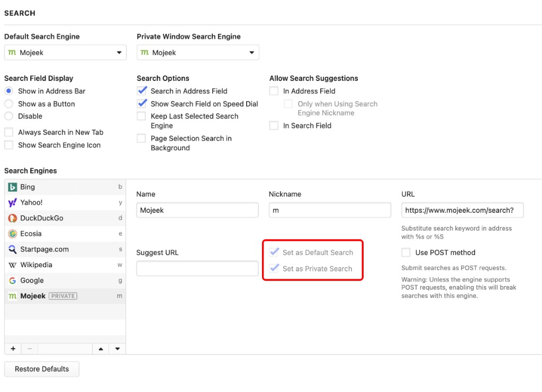Select Google in search engines list

(x=65, y=280)
